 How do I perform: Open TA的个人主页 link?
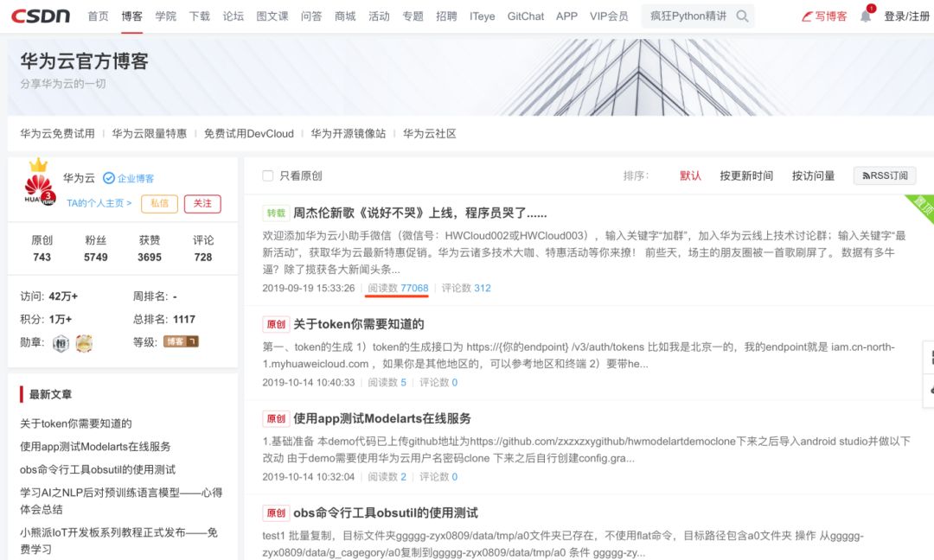click(99, 203)
